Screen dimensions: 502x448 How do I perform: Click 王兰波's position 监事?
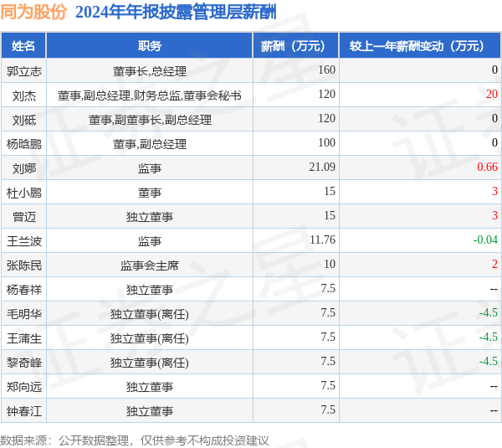click(x=150, y=241)
